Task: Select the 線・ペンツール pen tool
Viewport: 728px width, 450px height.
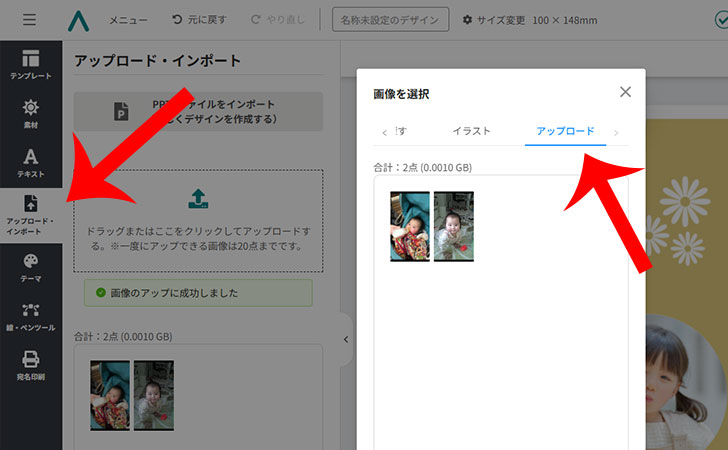Action: point(31,316)
